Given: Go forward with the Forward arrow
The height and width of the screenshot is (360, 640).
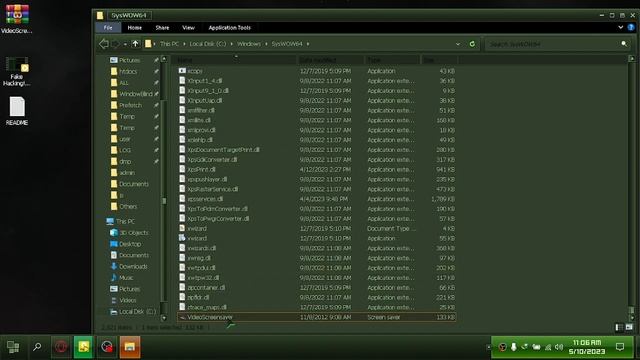Looking at the screenshot, I should tap(116, 44).
